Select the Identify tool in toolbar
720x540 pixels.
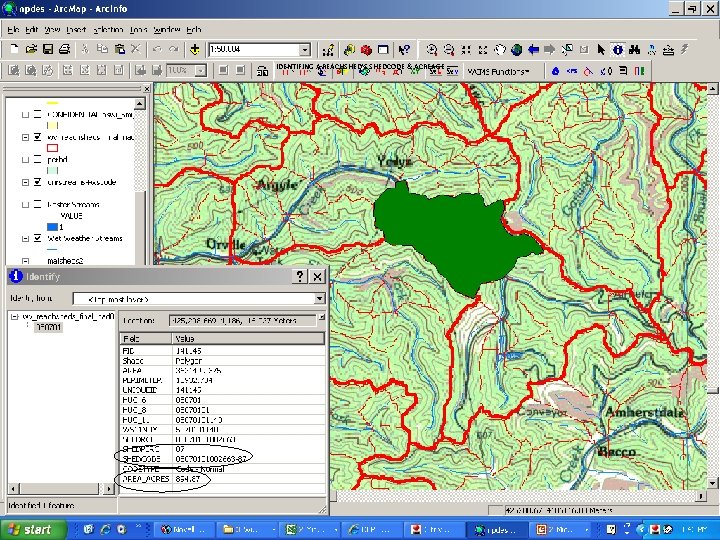pyautogui.click(x=618, y=49)
